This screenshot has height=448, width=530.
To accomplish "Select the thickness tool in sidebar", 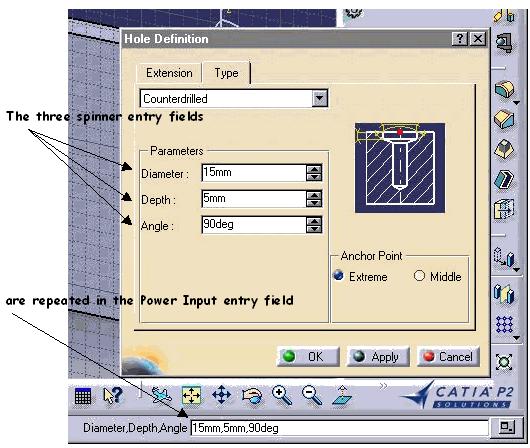I will click(504, 209).
